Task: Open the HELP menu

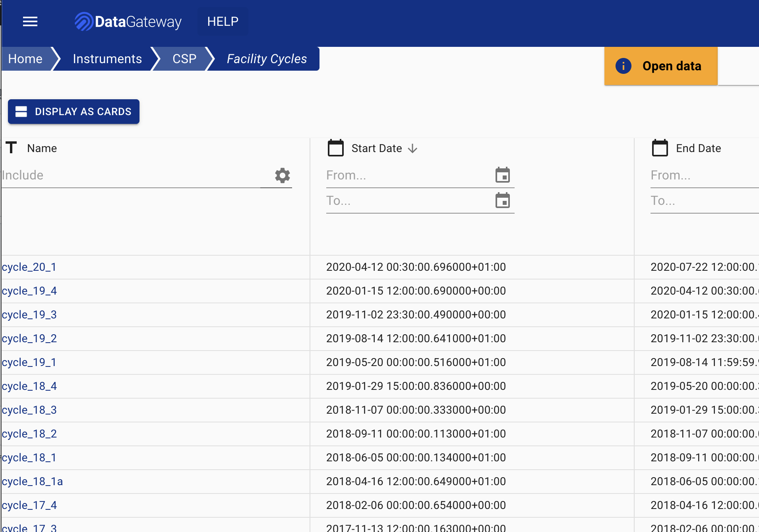Action: [x=223, y=21]
